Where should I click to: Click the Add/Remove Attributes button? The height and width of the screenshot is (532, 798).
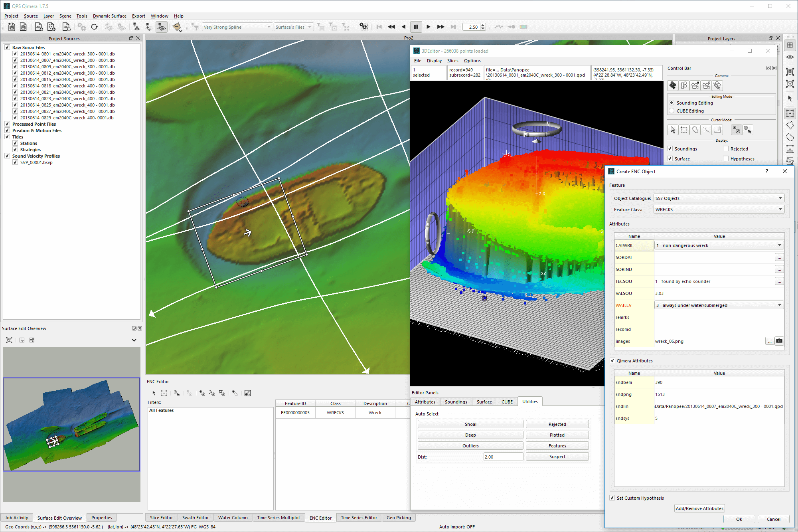click(699, 508)
